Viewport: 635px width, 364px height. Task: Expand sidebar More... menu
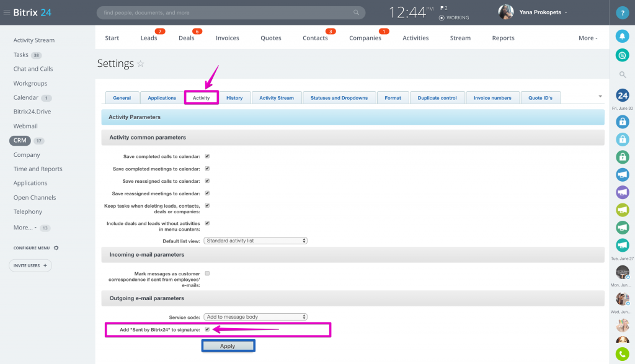25,228
